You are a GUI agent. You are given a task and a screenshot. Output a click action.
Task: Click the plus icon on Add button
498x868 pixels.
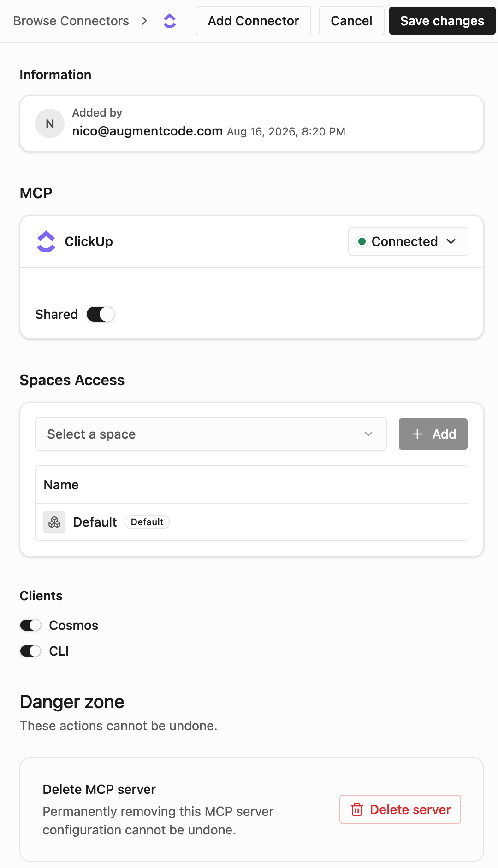click(x=417, y=434)
